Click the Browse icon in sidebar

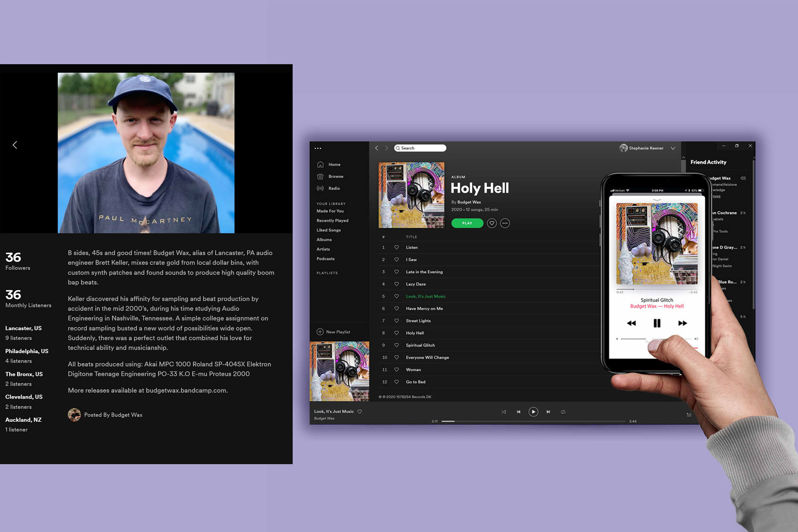pyautogui.click(x=320, y=176)
